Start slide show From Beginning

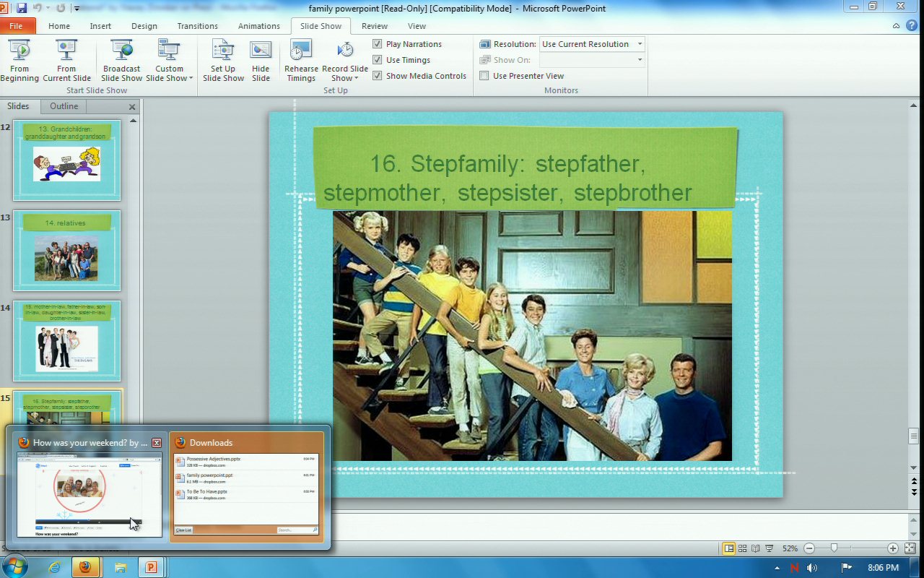point(19,61)
